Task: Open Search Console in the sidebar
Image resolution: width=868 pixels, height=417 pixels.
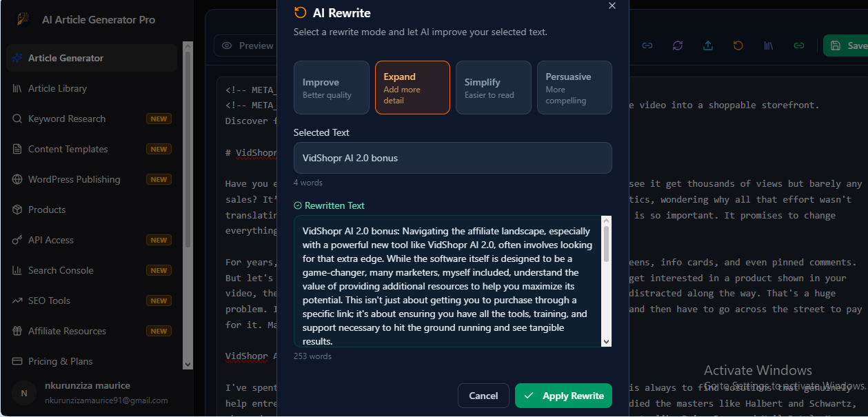Action: click(x=92, y=270)
